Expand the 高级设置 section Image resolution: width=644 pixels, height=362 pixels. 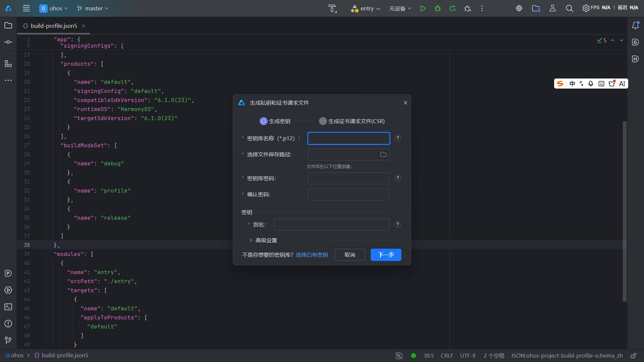263,240
